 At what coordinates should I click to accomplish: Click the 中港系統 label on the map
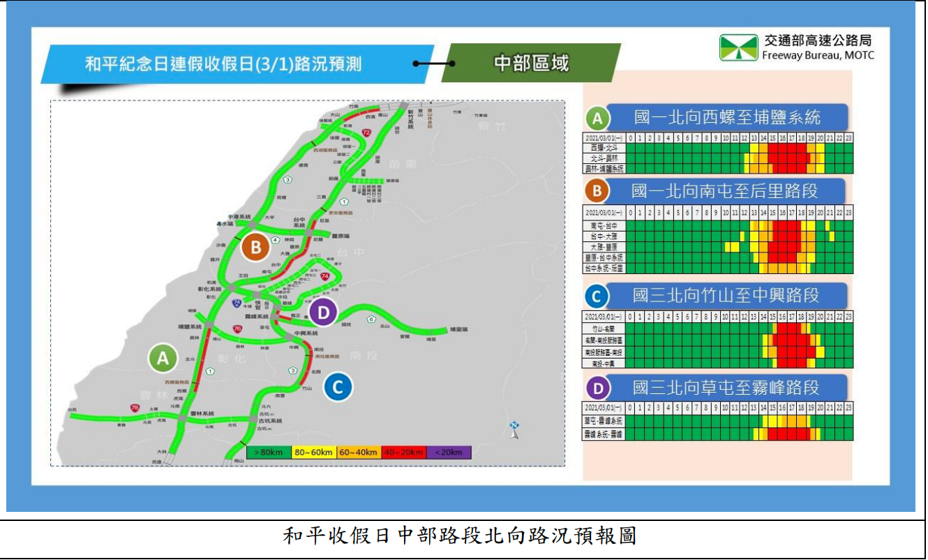click(x=239, y=217)
